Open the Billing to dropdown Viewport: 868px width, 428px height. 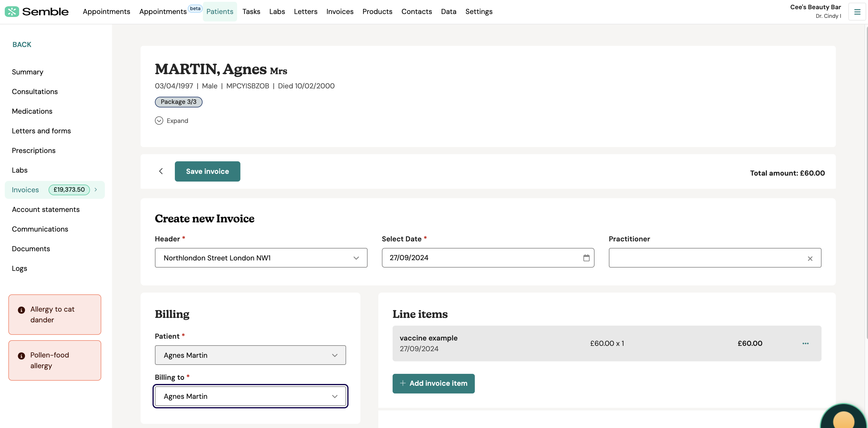[x=250, y=396]
